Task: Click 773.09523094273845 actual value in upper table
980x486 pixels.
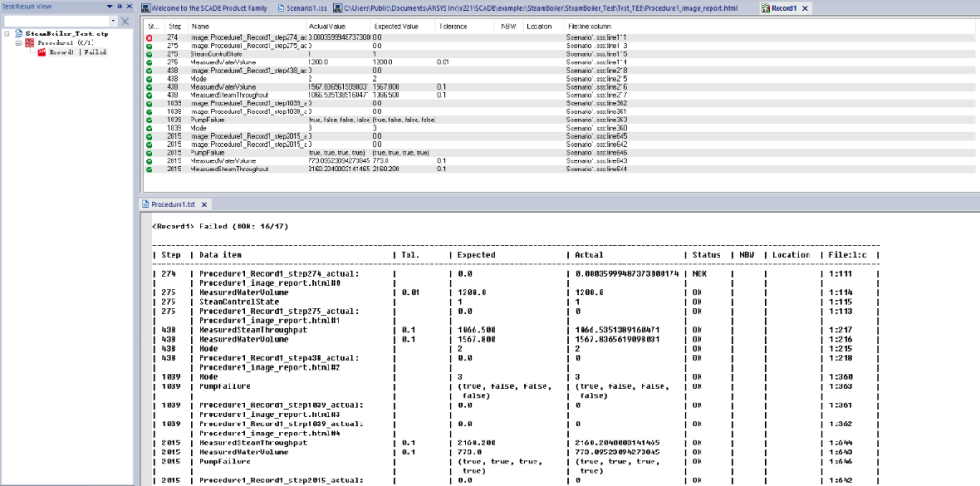Action: tap(338, 160)
